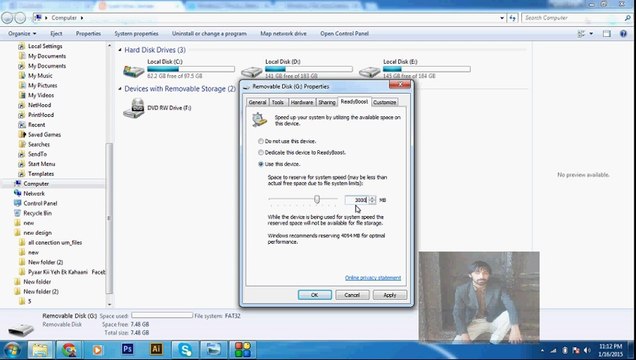Open the General tab in Properties
The width and height of the screenshot is (636, 360).
point(257,102)
